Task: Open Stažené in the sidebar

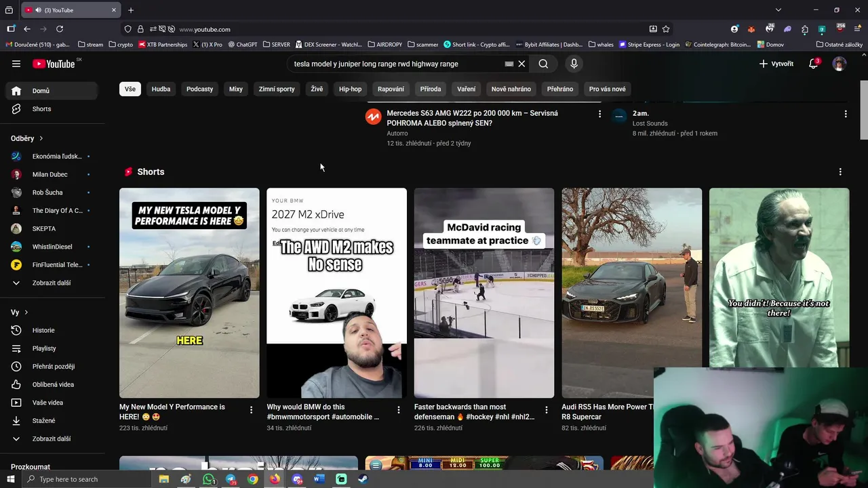Action: 52,421
